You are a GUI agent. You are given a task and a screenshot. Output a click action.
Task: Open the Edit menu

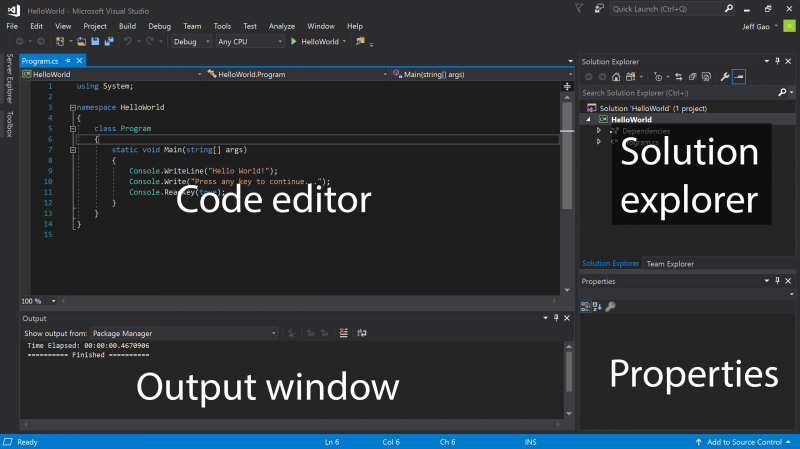pos(36,26)
